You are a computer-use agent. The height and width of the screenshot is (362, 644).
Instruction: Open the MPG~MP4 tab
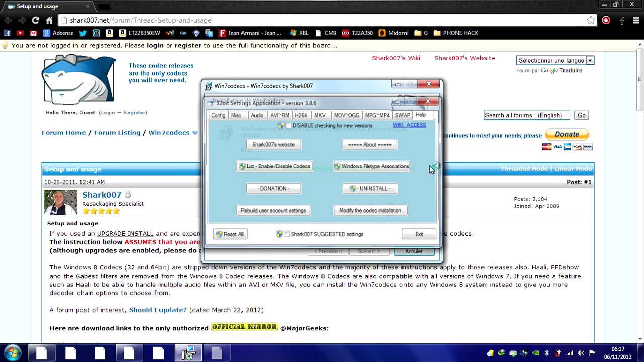point(377,115)
